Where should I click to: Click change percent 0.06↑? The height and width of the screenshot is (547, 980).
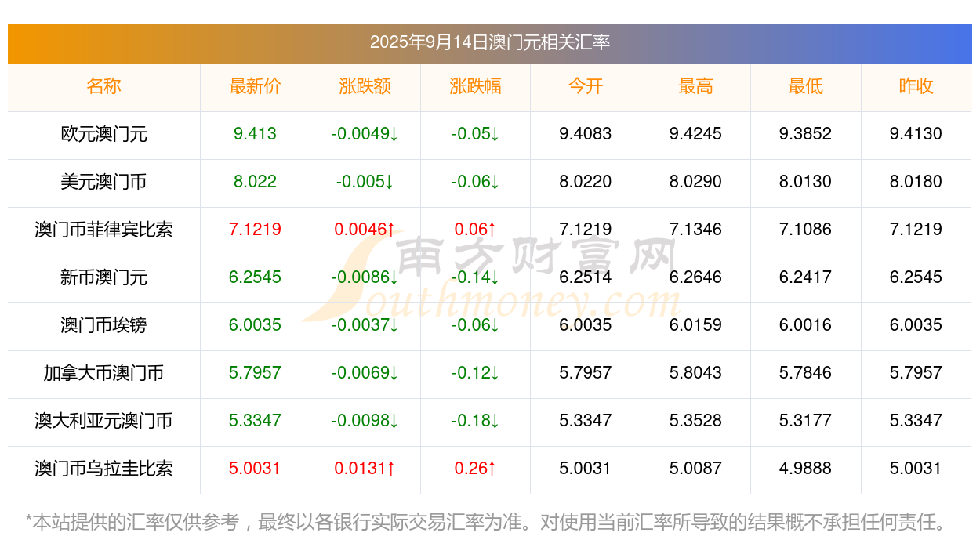point(475,230)
